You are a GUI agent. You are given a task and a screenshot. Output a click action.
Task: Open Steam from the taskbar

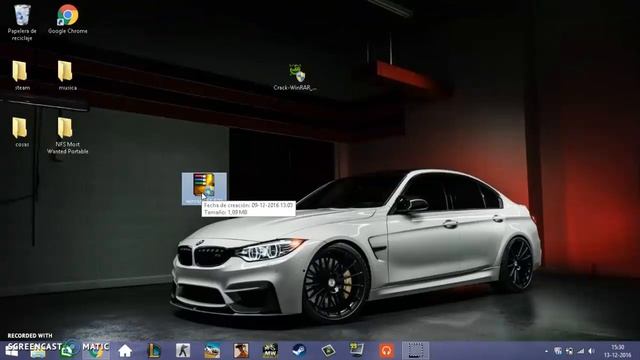pyautogui.click(x=299, y=351)
